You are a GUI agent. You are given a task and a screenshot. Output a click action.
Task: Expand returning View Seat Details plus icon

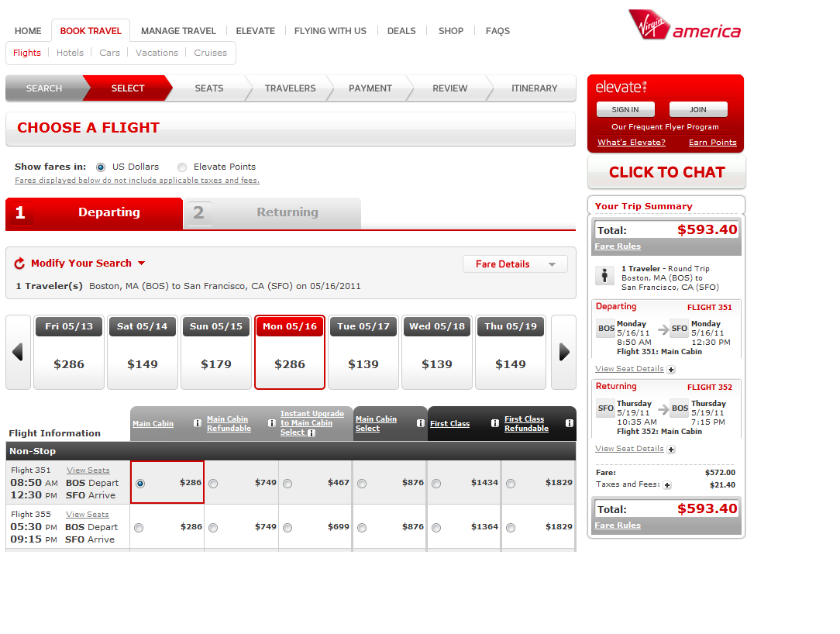pos(671,449)
